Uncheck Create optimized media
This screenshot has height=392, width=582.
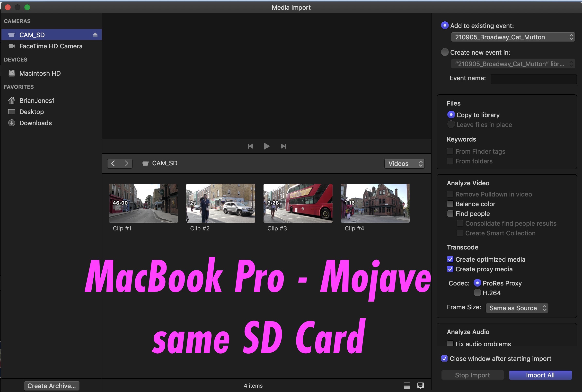tap(450, 259)
